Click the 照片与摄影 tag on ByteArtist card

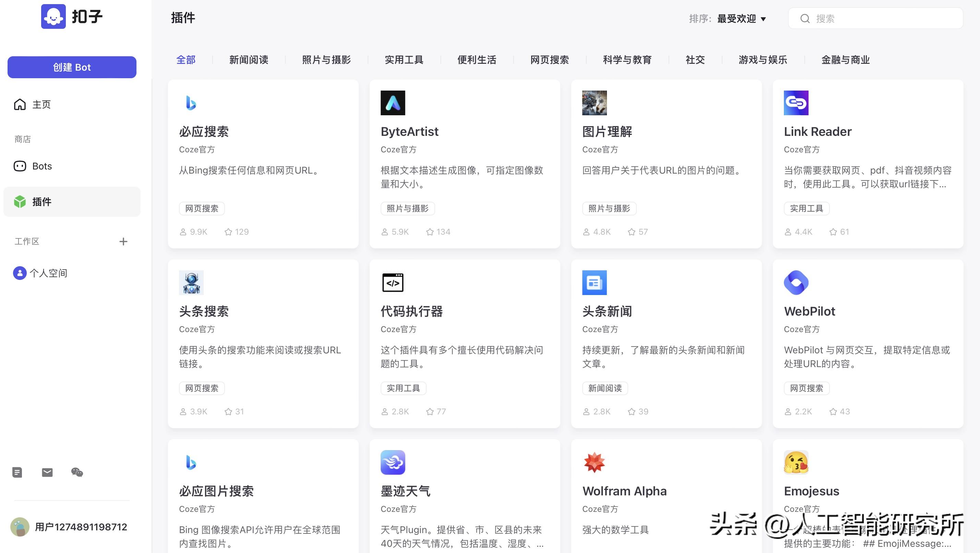click(x=407, y=209)
